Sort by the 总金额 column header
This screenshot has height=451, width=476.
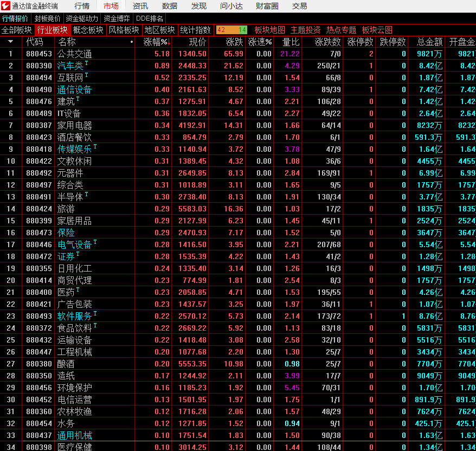[429, 42]
